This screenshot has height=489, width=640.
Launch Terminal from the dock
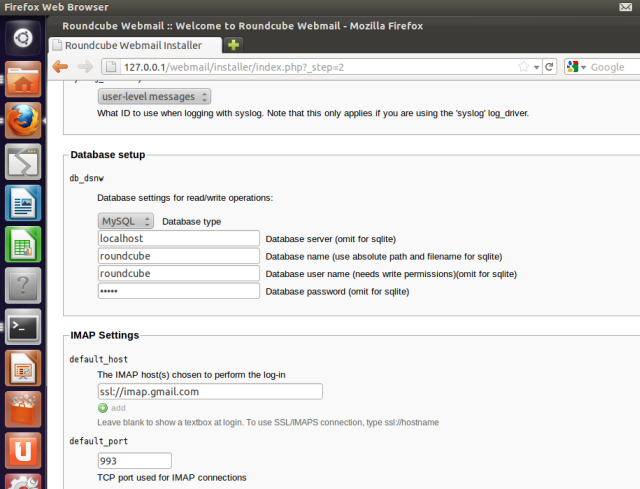(x=22, y=326)
